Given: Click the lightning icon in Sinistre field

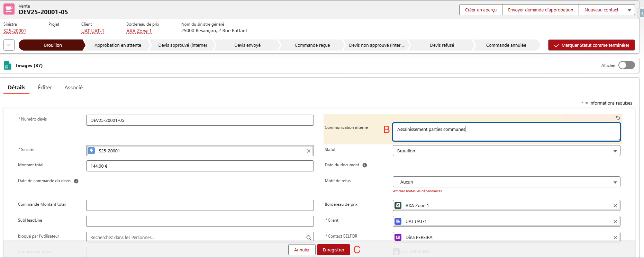Looking at the screenshot, I should [x=91, y=151].
